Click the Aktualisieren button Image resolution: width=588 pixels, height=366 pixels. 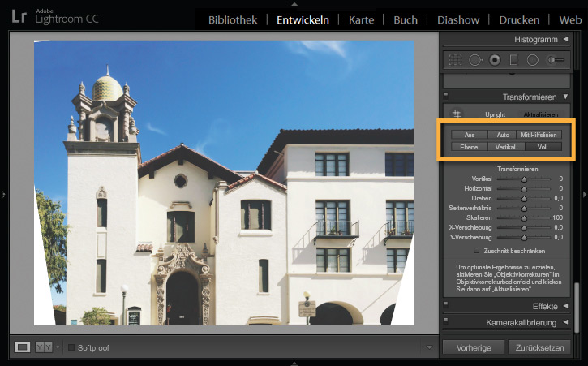pos(540,114)
